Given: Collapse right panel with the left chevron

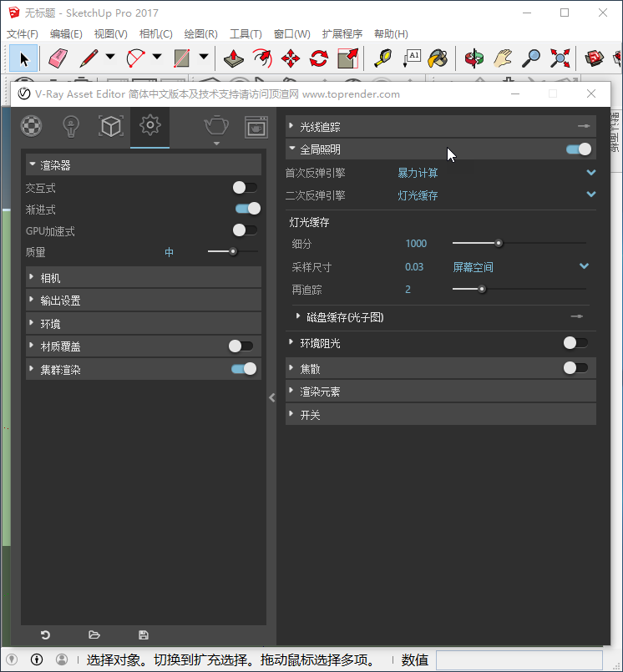Looking at the screenshot, I should [272, 397].
